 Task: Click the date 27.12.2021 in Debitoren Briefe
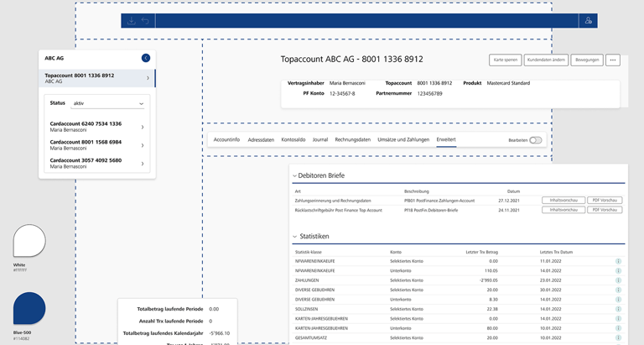[x=509, y=201]
